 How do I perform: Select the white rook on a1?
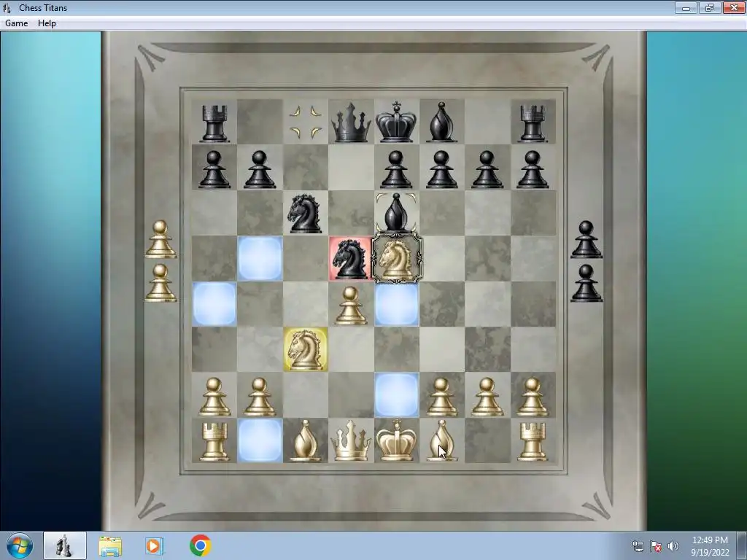214,443
